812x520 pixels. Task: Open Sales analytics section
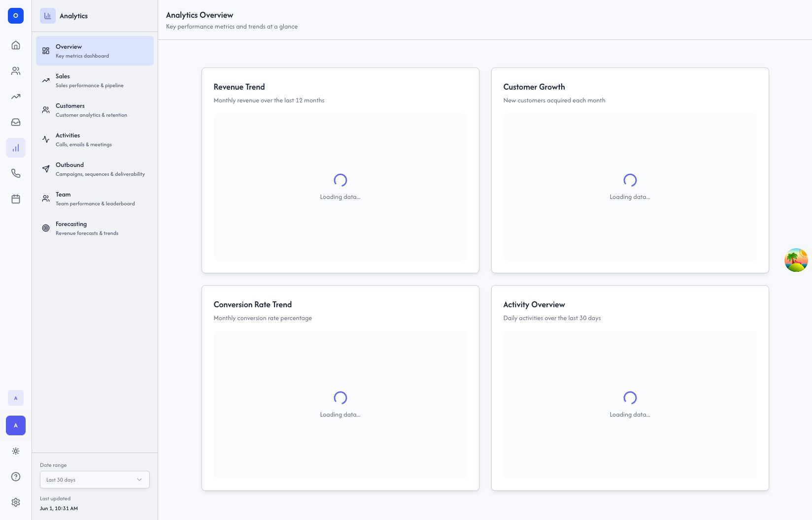coord(95,80)
